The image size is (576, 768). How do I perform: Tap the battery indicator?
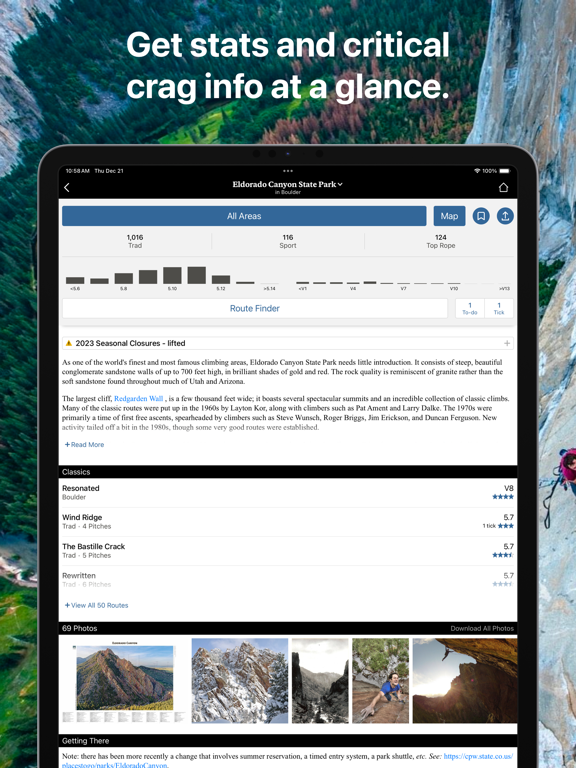point(504,171)
